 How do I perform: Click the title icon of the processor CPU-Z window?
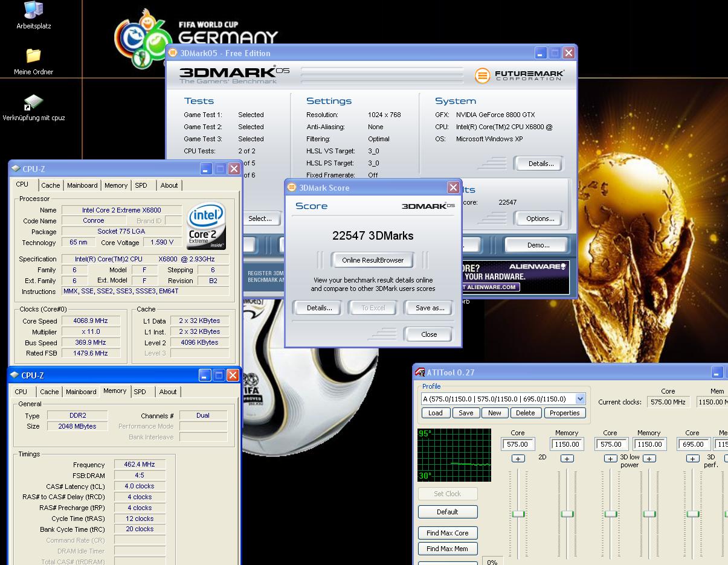[15, 169]
